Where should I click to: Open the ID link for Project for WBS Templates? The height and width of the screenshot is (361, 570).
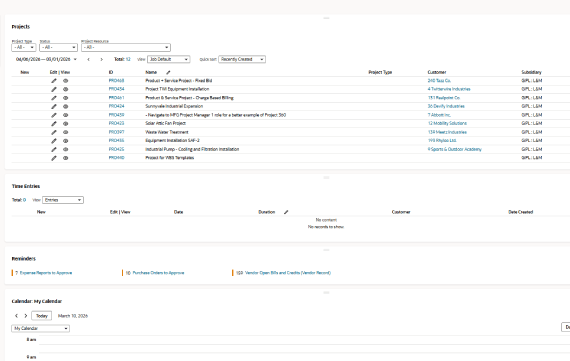(x=116, y=158)
